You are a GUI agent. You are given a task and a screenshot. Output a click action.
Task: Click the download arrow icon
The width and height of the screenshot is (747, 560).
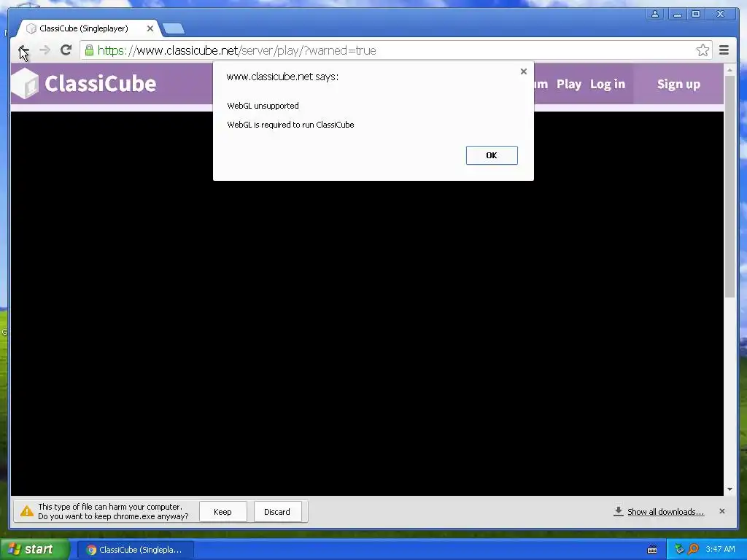619,511
